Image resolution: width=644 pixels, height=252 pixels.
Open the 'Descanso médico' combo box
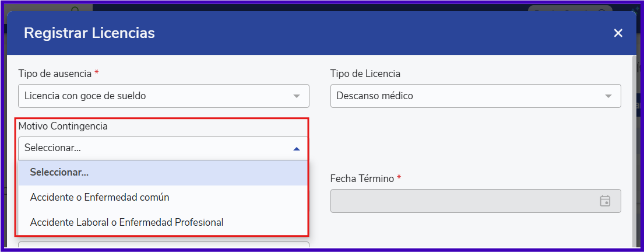coord(466,96)
